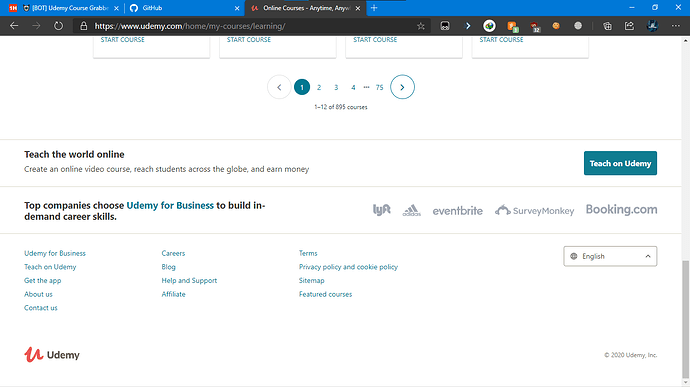This screenshot has height=387, width=690.
Task: Click the Udemy logo in footer
Action: pyautogui.click(x=52, y=354)
